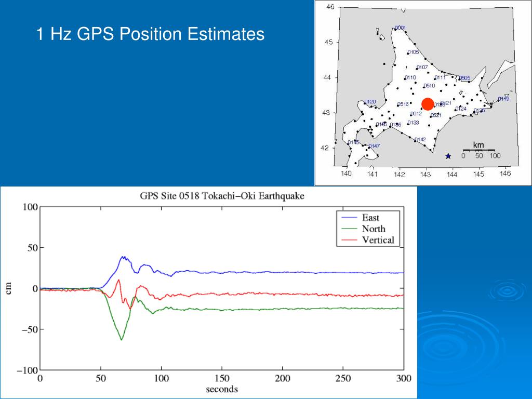The width and height of the screenshot is (532, 399).
Task: Click station label 0012 on the map
Action: click(416, 114)
